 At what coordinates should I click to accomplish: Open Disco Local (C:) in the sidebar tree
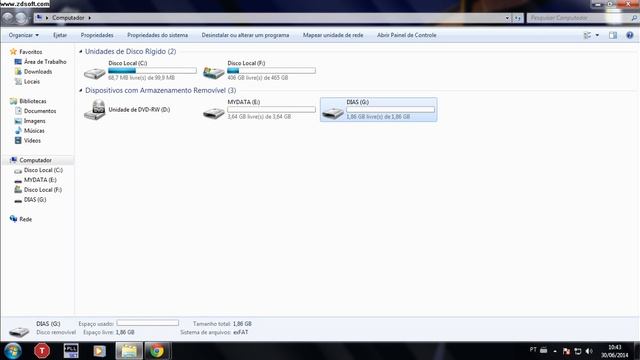point(43,170)
